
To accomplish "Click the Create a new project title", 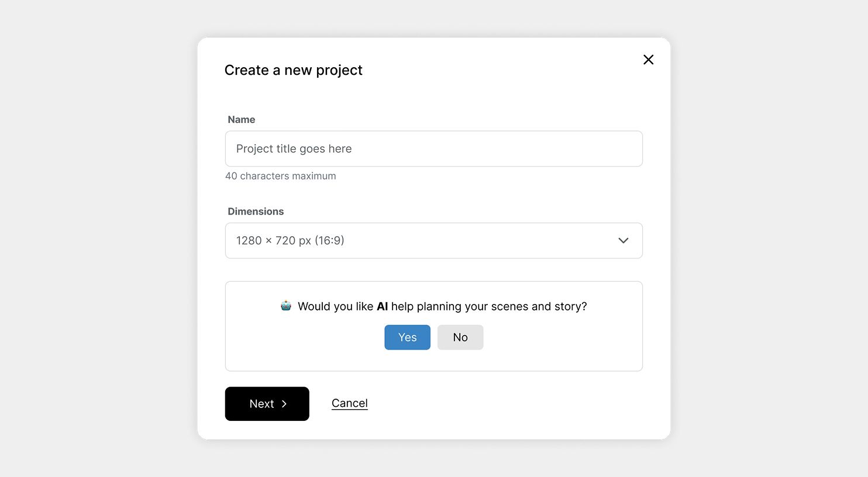I will click(294, 70).
